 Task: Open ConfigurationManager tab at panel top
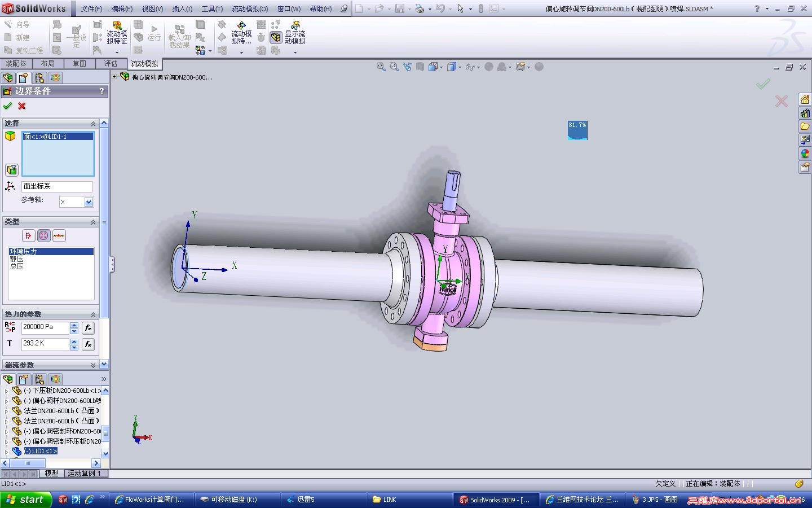(39, 78)
